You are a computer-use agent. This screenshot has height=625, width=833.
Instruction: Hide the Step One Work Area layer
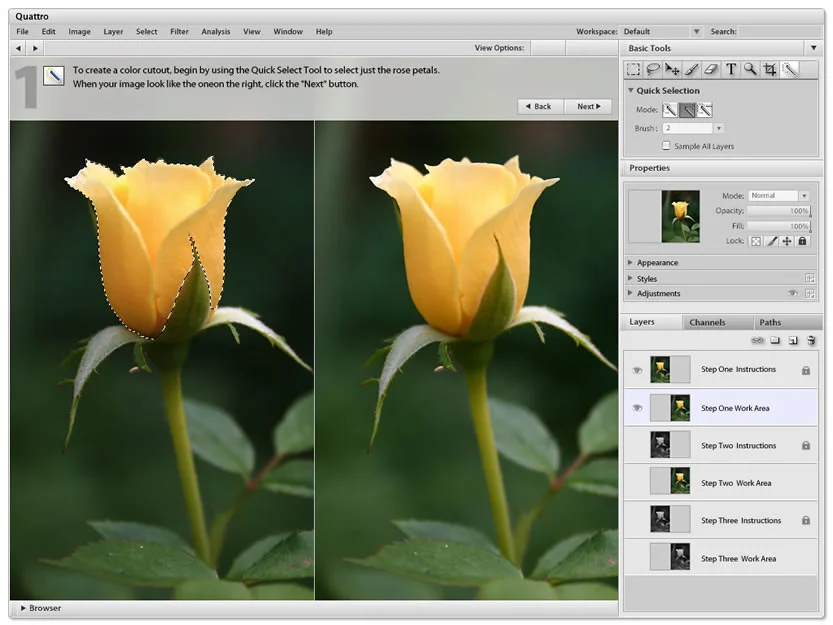pyautogui.click(x=637, y=408)
